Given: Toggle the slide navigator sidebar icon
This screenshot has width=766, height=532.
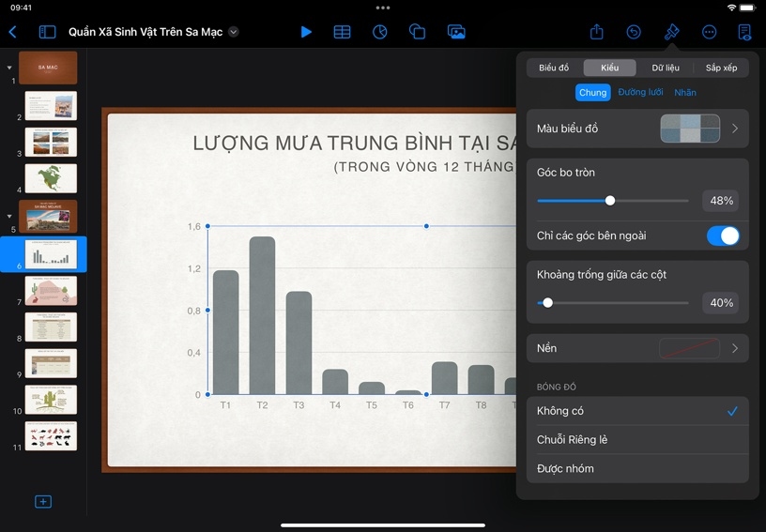Looking at the screenshot, I should pyautogui.click(x=47, y=32).
